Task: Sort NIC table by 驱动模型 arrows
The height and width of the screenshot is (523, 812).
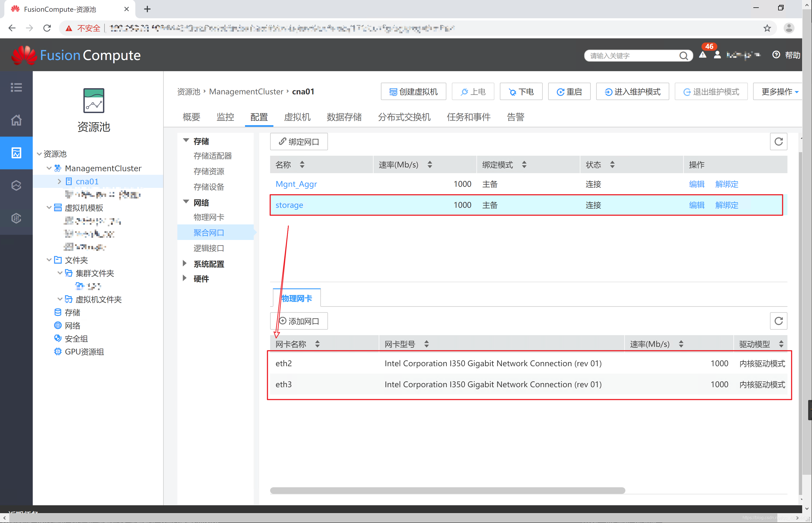Action: click(781, 344)
